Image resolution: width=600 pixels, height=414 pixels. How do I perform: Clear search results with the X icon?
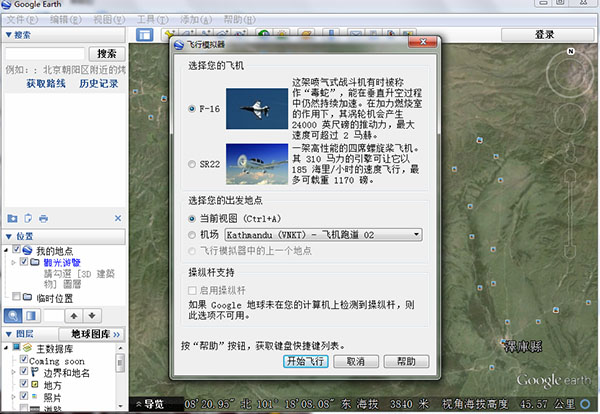pyautogui.click(x=118, y=217)
